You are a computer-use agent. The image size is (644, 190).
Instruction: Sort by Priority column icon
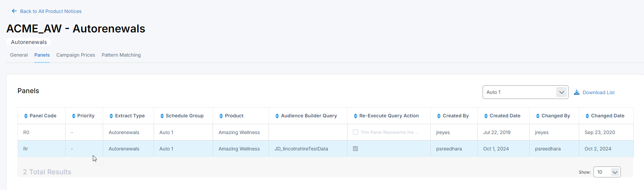73,116
